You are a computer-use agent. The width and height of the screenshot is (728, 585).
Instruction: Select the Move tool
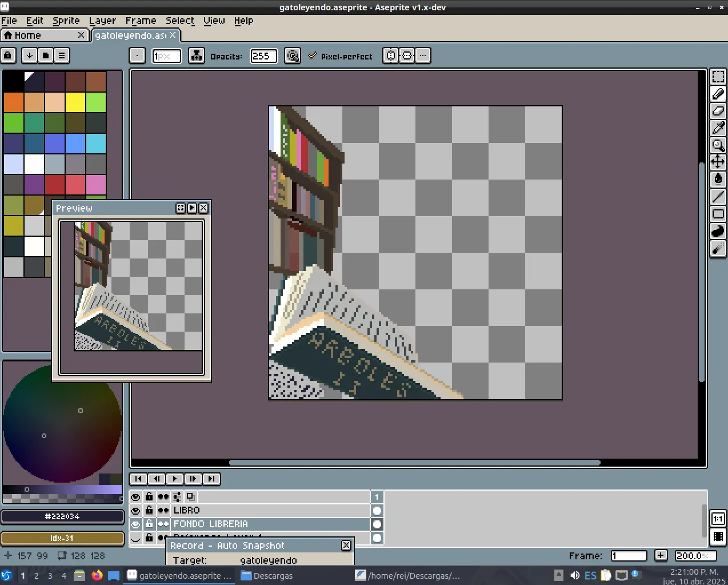click(x=718, y=162)
